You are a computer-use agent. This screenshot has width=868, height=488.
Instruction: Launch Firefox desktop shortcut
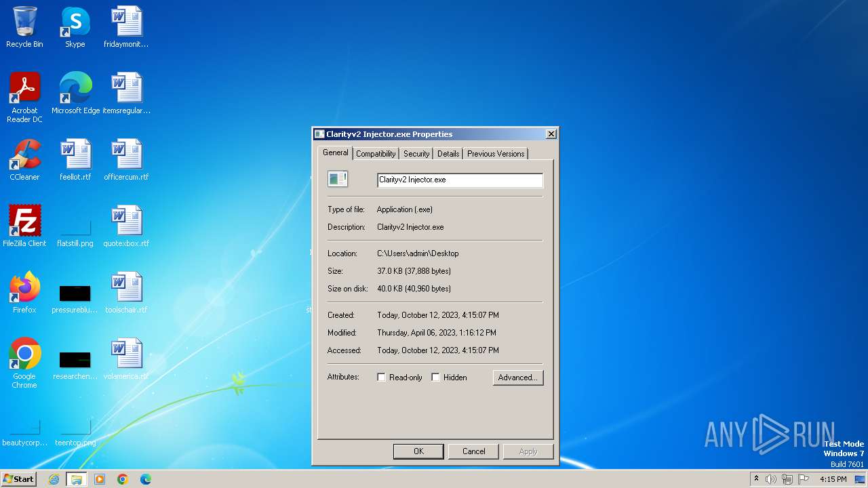24,292
